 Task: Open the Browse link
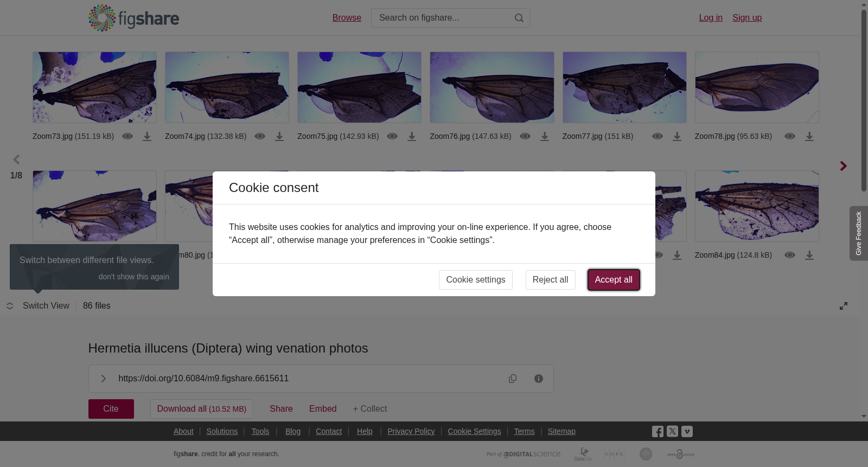pos(347,18)
